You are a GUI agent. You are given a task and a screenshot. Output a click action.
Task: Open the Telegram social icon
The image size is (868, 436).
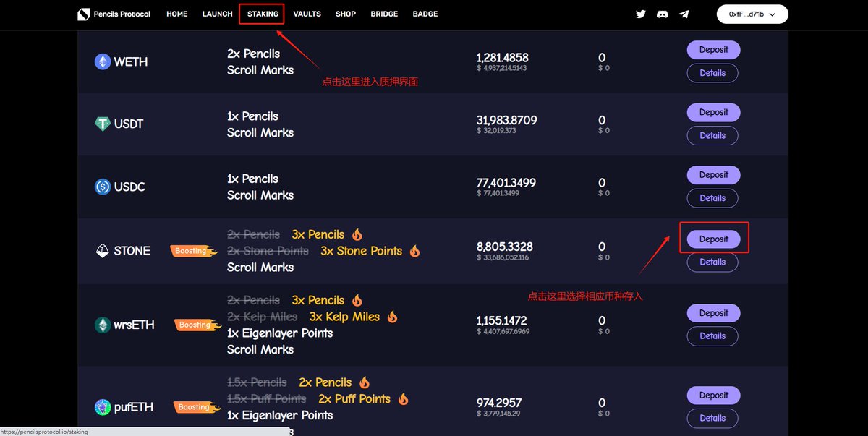click(x=684, y=14)
